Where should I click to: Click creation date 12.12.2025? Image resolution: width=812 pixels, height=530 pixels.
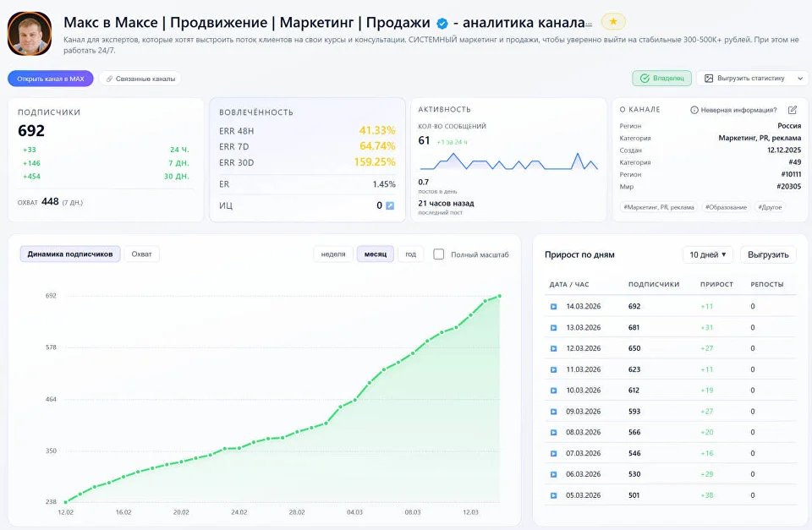pos(784,150)
